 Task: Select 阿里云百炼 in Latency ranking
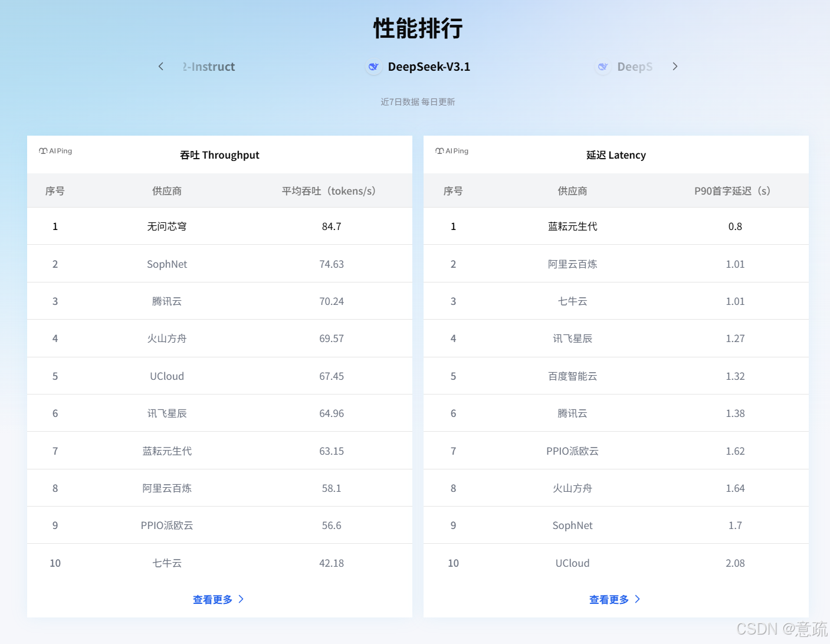572,264
